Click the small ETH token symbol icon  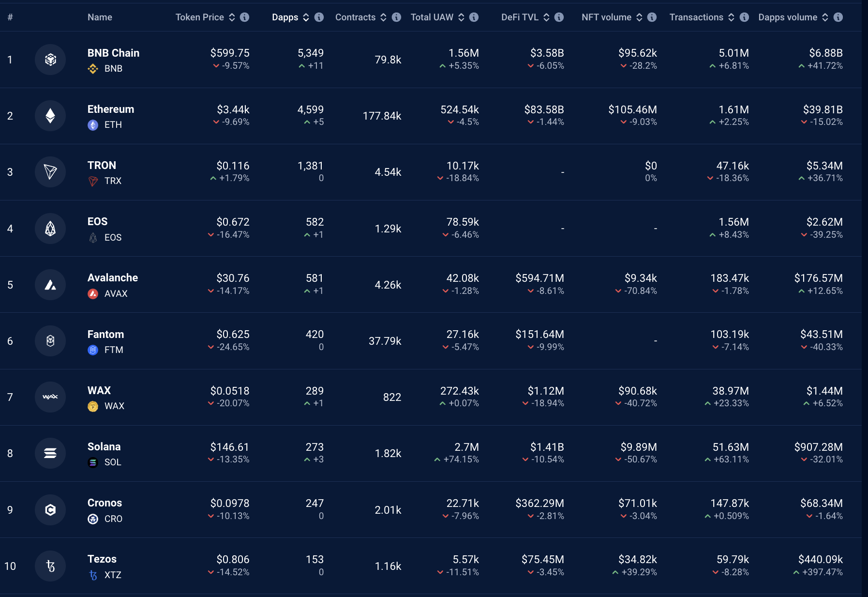point(93,125)
